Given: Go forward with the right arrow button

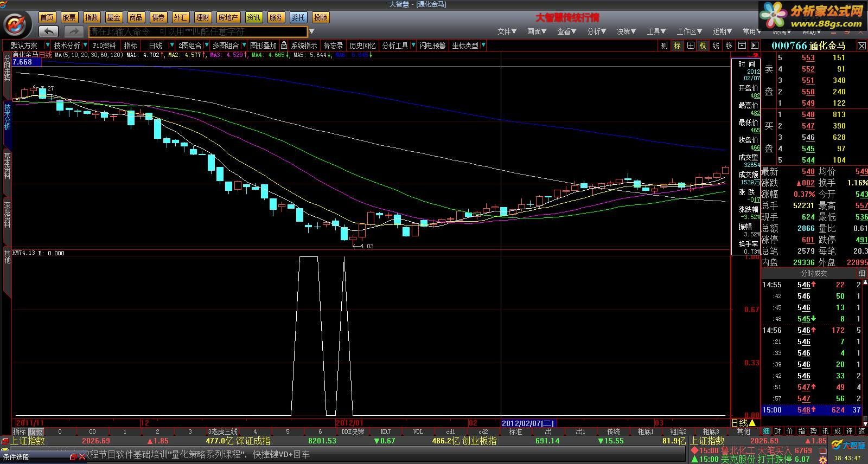Looking at the screenshot, I should pyautogui.click(x=74, y=31).
